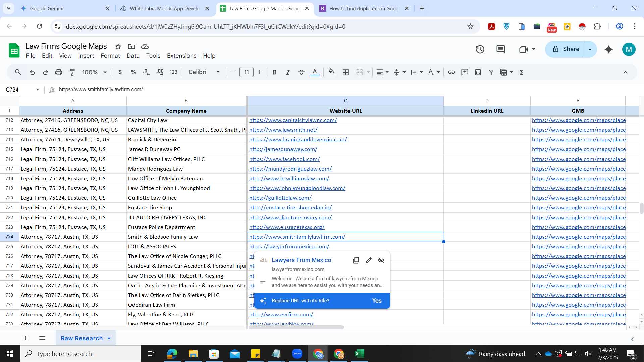Format as currency with dollar icon
The image size is (644, 362).
(120, 72)
